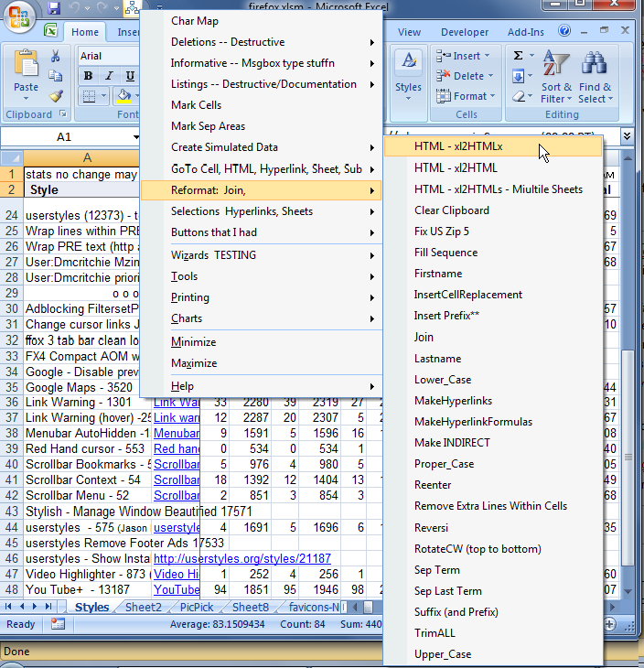Viewport: 644px width, 668px height.
Task: Open the Red hand link in row 39
Action: 177,448
